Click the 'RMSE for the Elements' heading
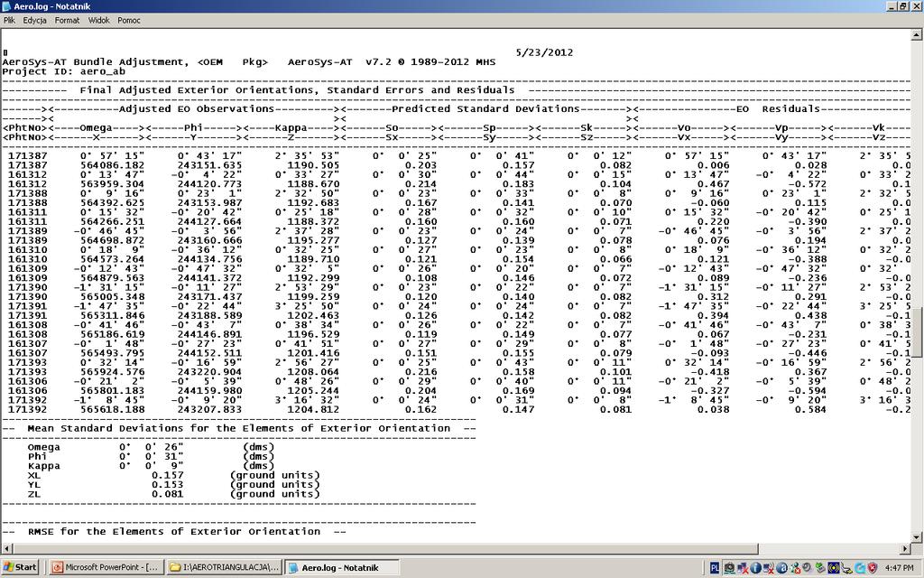 pos(174,531)
